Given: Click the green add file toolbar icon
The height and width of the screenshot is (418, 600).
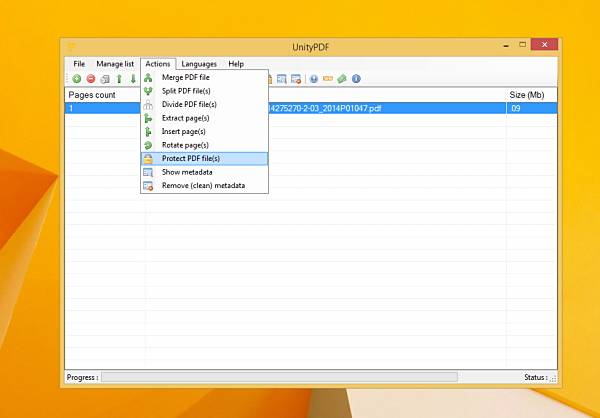Looking at the screenshot, I should 77,79.
